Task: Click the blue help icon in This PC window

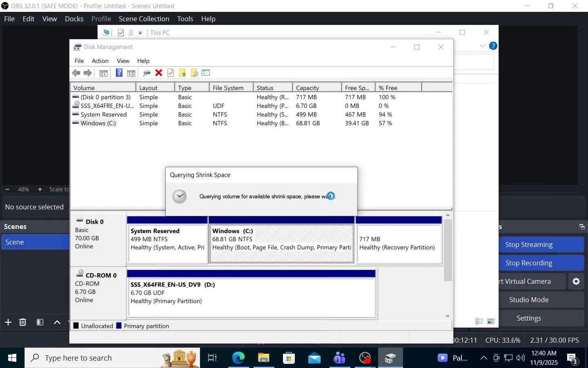Action: click(x=493, y=46)
